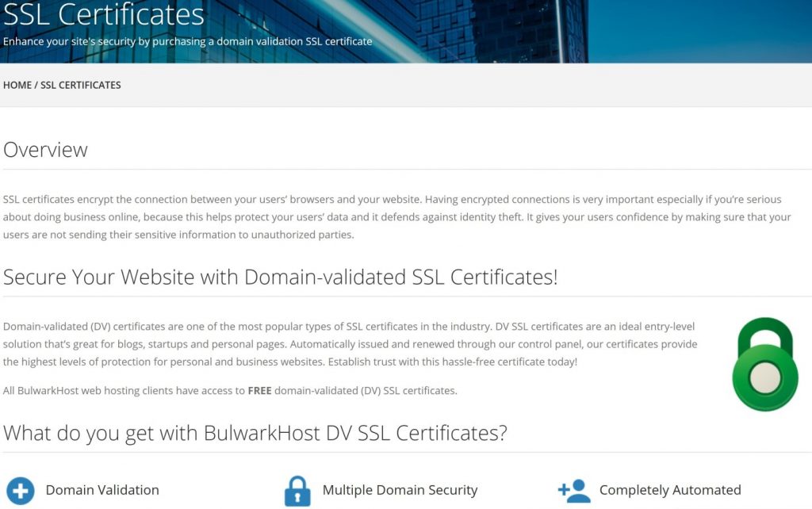
Task: Go to HOME in the breadcrumb
Action: (17, 85)
